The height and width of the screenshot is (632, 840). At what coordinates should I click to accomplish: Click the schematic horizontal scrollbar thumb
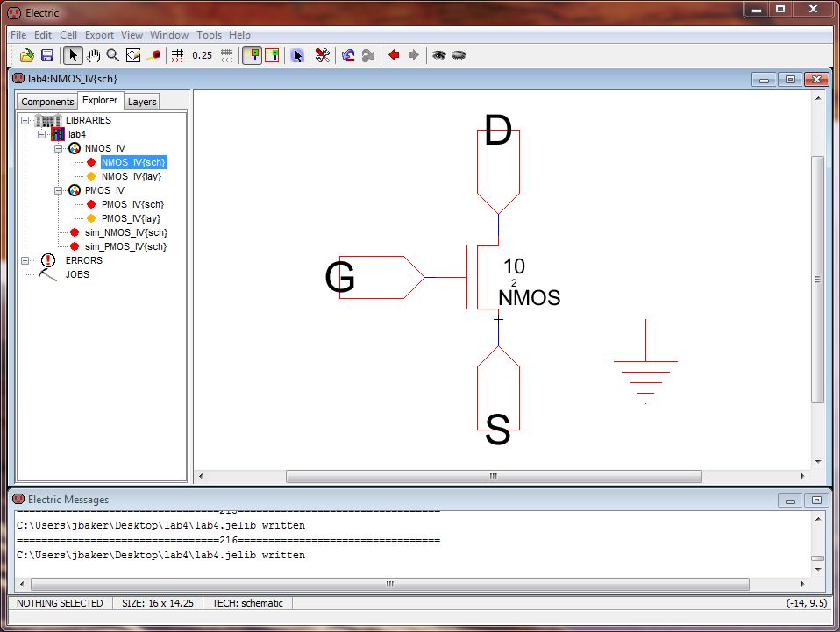click(x=493, y=477)
